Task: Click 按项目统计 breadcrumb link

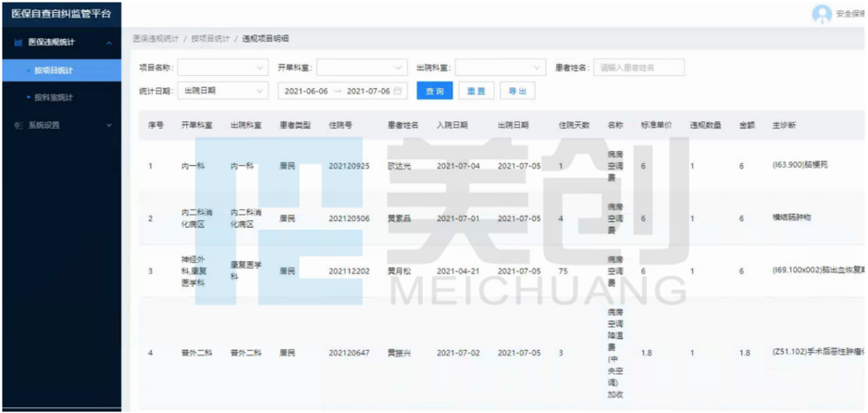Action: [x=210, y=39]
